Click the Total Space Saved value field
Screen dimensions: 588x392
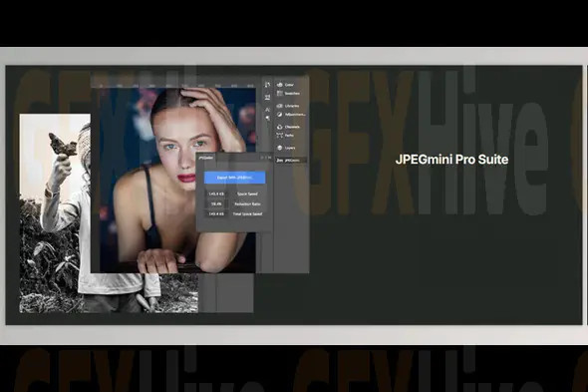click(x=216, y=213)
